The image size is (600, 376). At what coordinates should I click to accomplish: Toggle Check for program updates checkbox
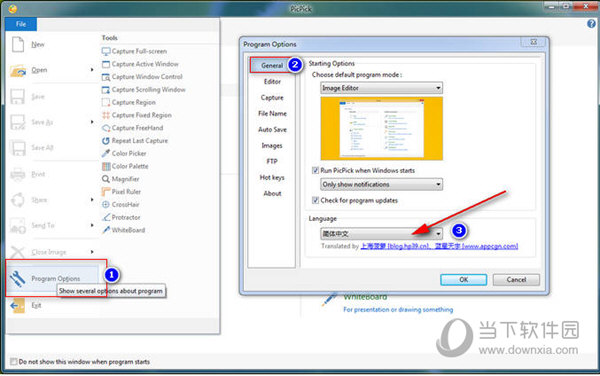click(x=315, y=200)
